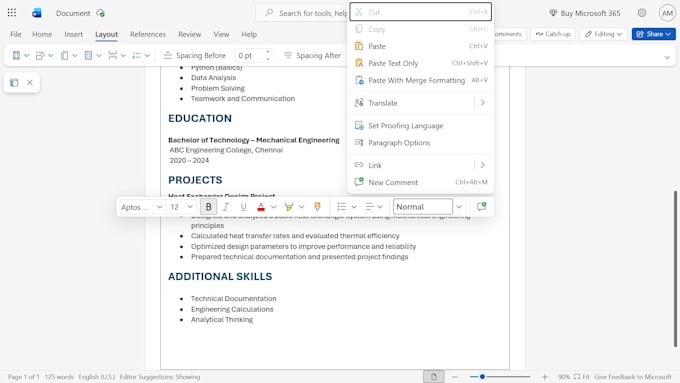This screenshot has height=383, width=680.
Task: Switch to the References tab
Action: coord(148,34)
